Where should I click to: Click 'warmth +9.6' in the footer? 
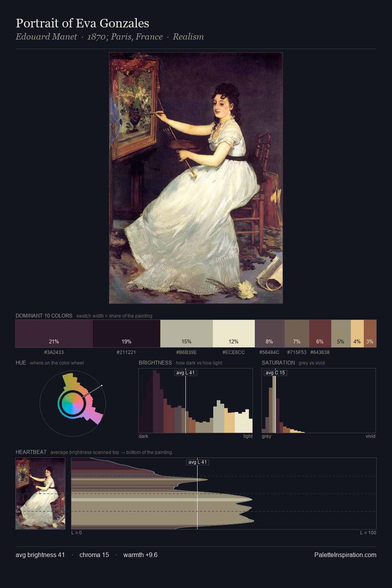pos(140,555)
